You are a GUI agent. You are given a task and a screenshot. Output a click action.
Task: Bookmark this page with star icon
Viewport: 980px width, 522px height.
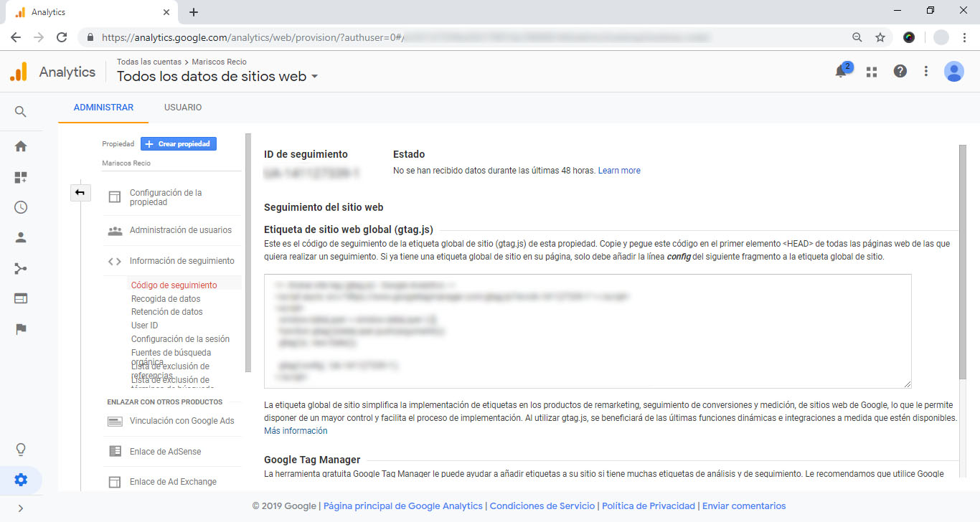click(x=880, y=37)
